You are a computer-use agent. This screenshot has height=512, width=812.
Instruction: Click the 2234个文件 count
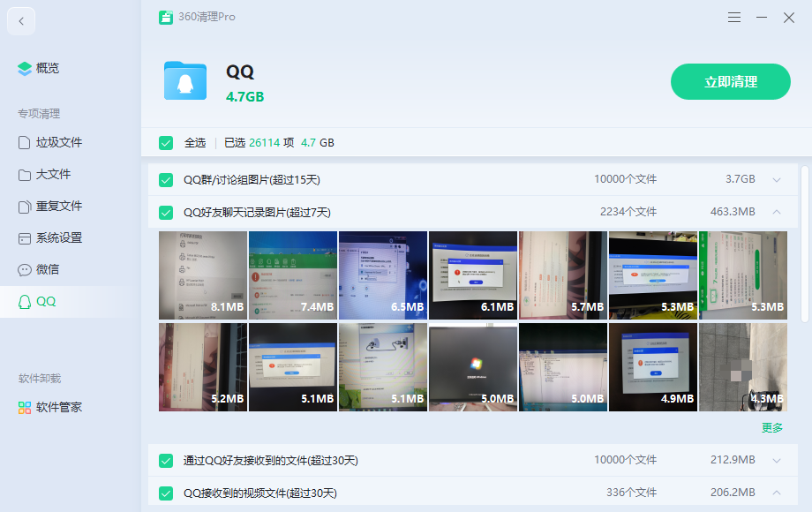coord(628,212)
